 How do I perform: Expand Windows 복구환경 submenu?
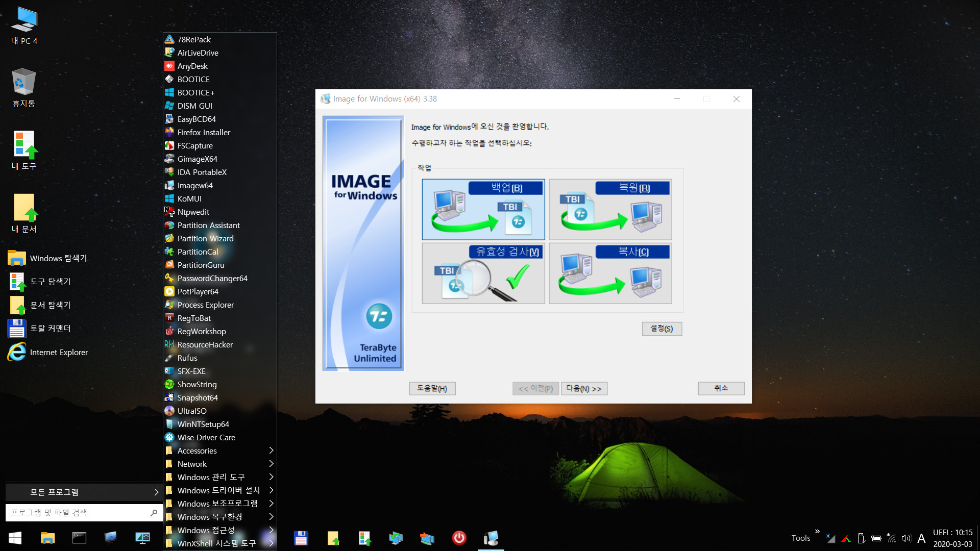pos(220,517)
